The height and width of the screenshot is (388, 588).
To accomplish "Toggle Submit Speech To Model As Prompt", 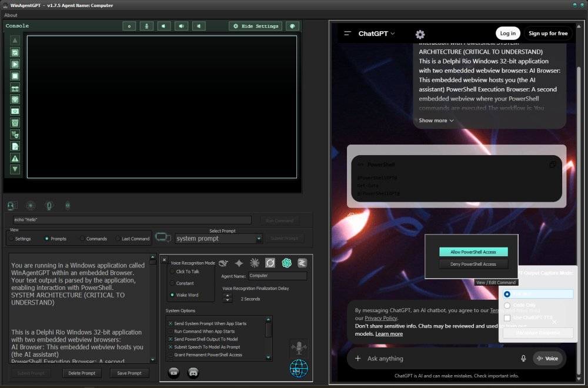I will point(171,347).
